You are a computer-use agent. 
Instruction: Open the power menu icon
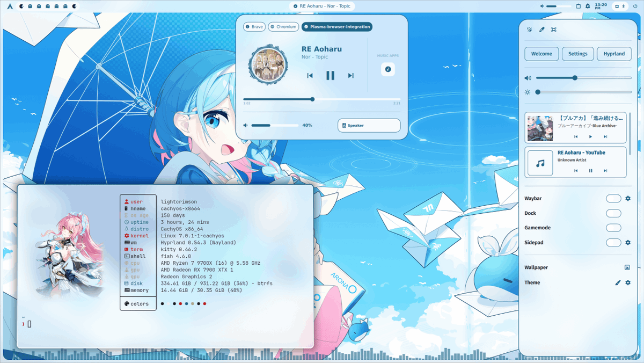tap(635, 6)
